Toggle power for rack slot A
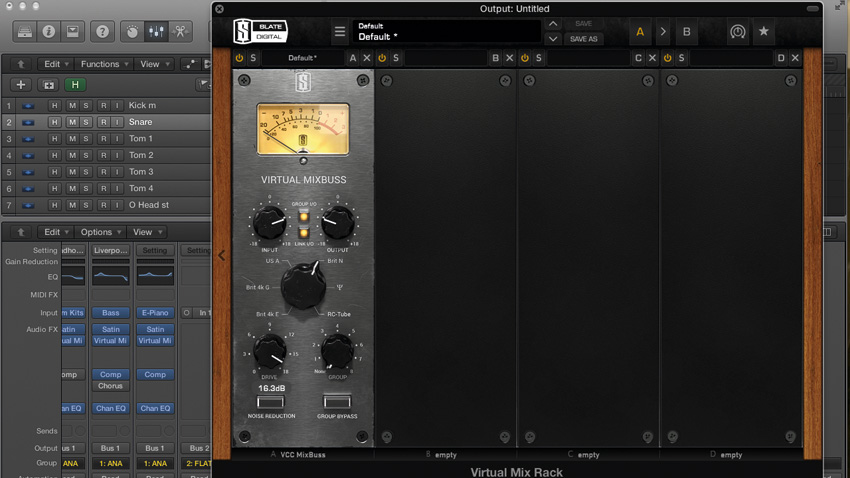Image resolution: width=850 pixels, height=478 pixels. pyautogui.click(x=239, y=58)
